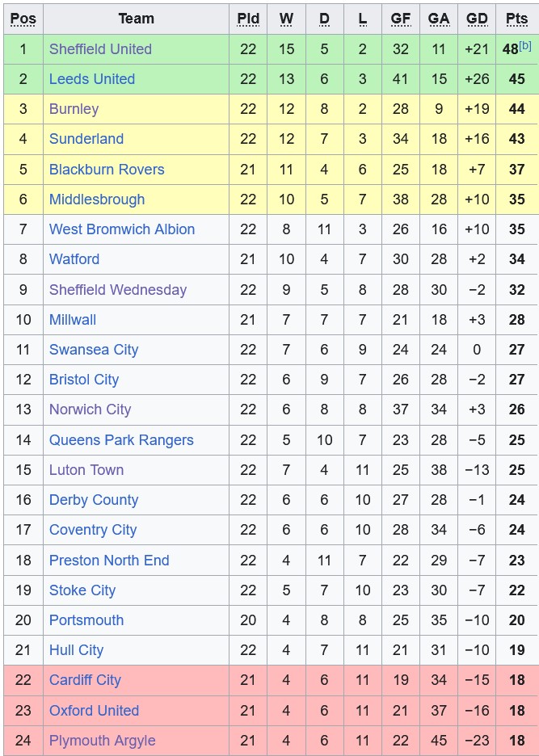This screenshot has width=539, height=756.
Task: Click the Millwall team link
Action: point(73,320)
